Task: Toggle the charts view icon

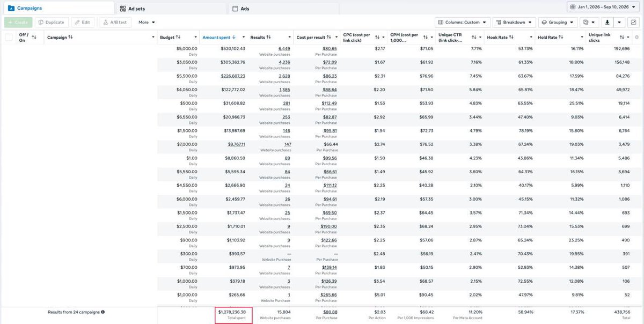Action: point(634,23)
